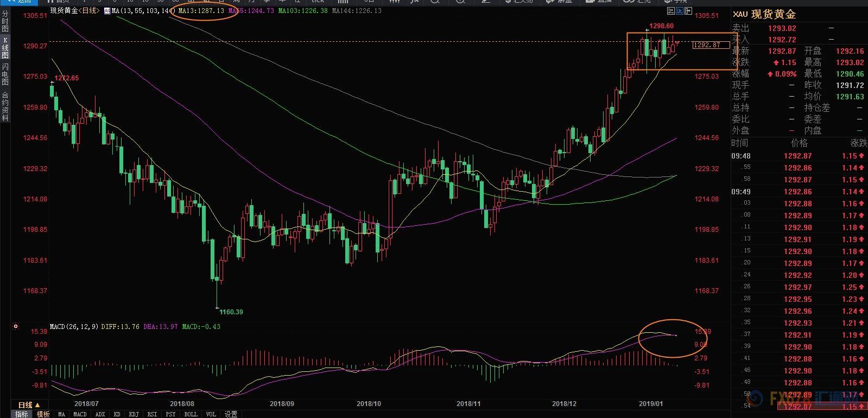Switch to the 闪电图 side tab

[x=5, y=74]
